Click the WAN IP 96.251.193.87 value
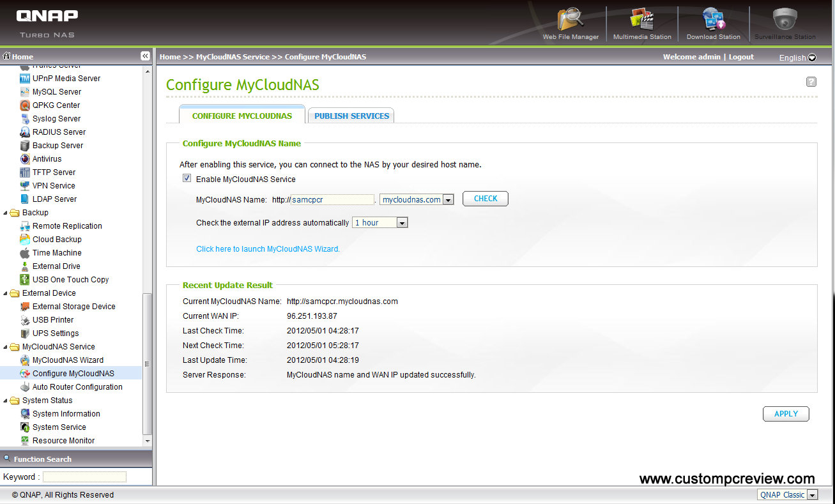This screenshot has width=835, height=504. 312,316
